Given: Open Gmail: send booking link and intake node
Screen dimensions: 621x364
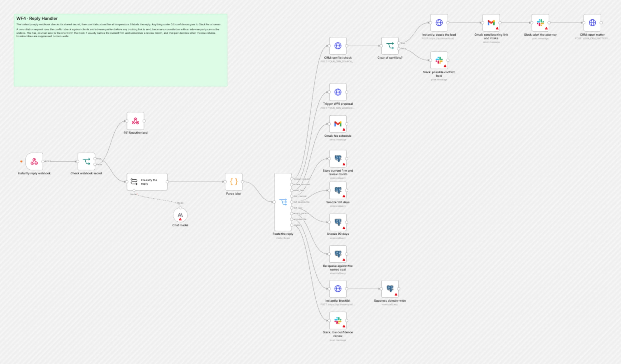Looking at the screenshot, I should pyautogui.click(x=491, y=23).
